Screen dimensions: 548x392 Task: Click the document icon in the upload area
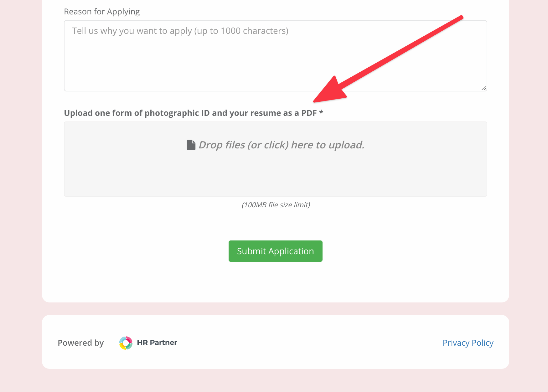[x=191, y=145]
